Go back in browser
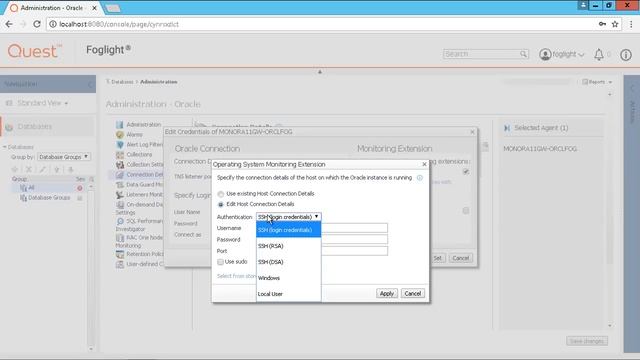The width and height of the screenshot is (640, 360). click(x=9, y=24)
